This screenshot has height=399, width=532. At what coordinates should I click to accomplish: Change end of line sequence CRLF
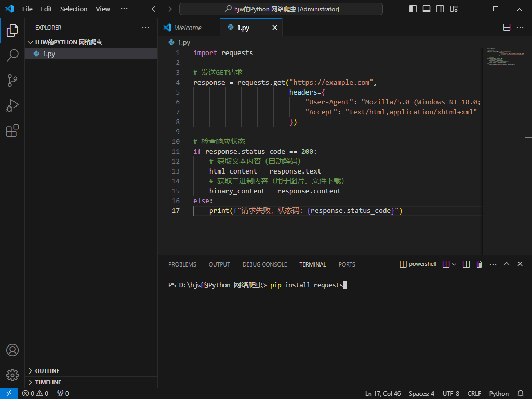(474, 394)
